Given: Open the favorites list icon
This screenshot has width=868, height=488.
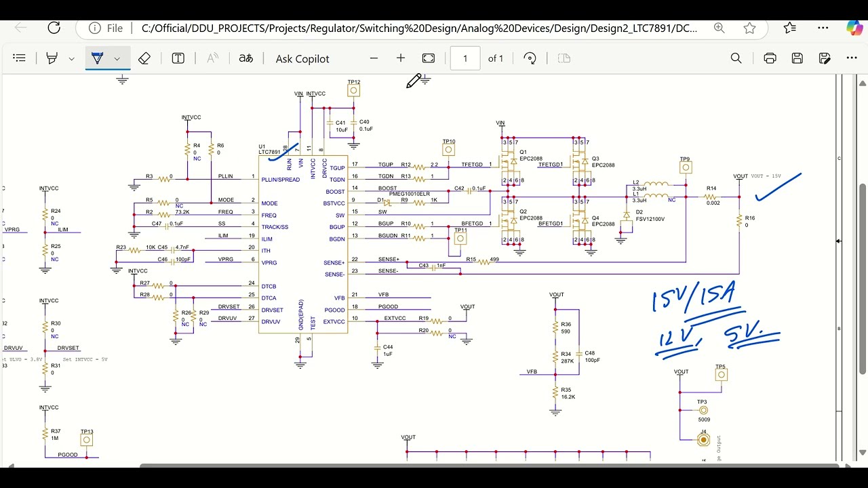Looking at the screenshot, I should pyautogui.click(x=790, y=28).
